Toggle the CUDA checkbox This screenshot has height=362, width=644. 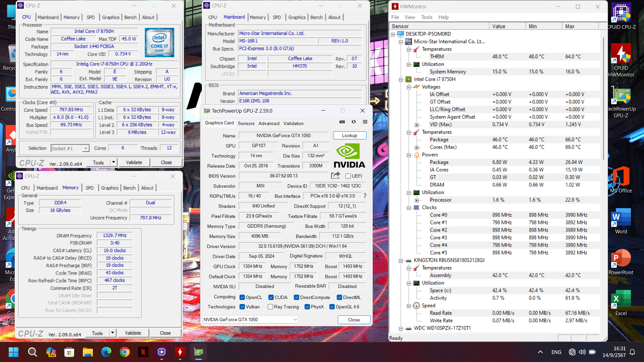click(271, 297)
